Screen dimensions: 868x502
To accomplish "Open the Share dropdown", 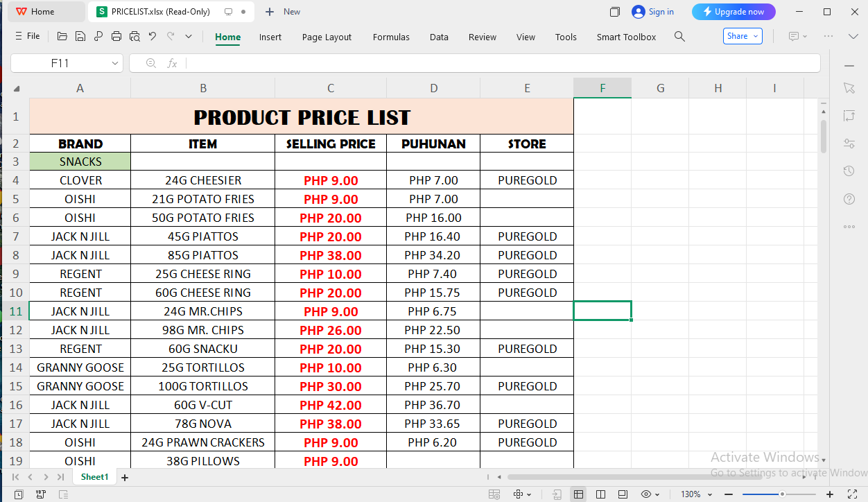I will click(x=743, y=36).
